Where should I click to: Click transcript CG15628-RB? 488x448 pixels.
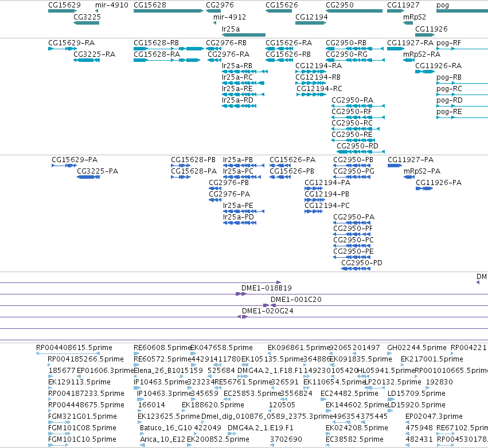tap(156, 42)
